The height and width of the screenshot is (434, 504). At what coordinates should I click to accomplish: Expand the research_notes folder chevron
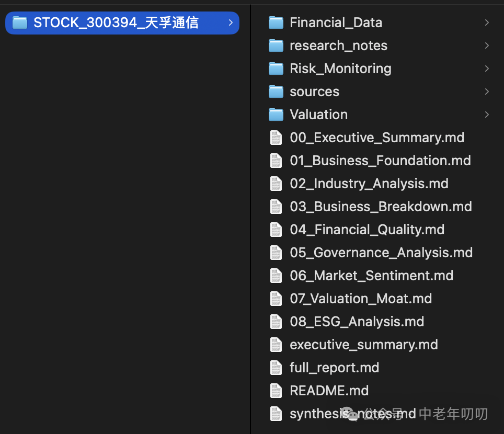(487, 45)
